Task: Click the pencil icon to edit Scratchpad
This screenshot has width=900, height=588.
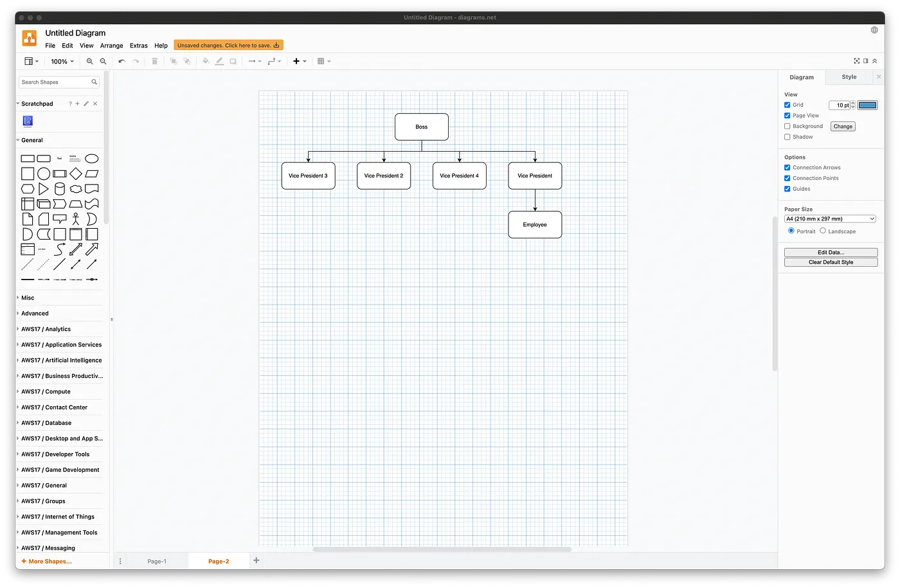Action: click(x=86, y=103)
